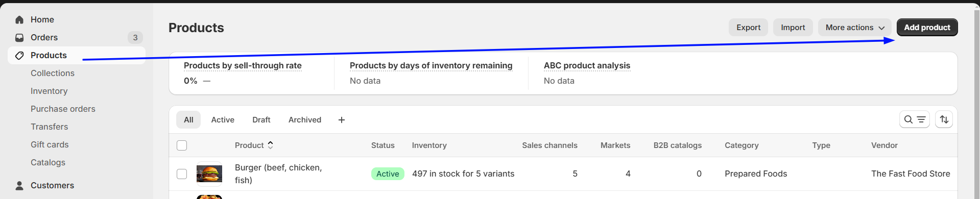Click the sort arrows icon button

click(x=944, y=119)
